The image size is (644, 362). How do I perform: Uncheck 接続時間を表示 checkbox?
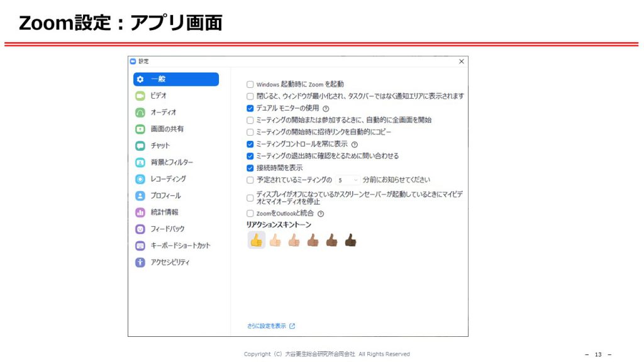click(250, 168)
